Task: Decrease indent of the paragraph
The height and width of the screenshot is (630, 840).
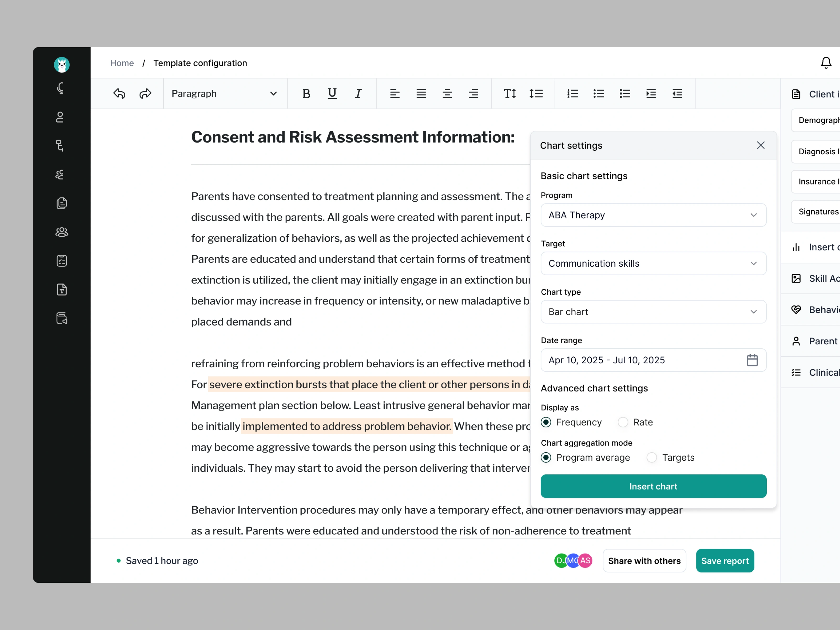Action: (x=677, y=93)
